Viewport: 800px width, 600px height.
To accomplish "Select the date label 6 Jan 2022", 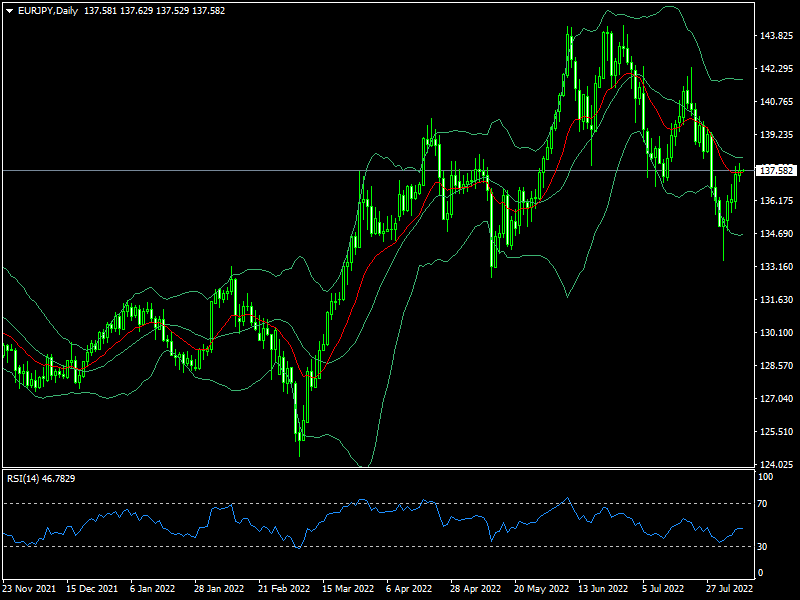I will pyautogui.click(x=152, y=588).
